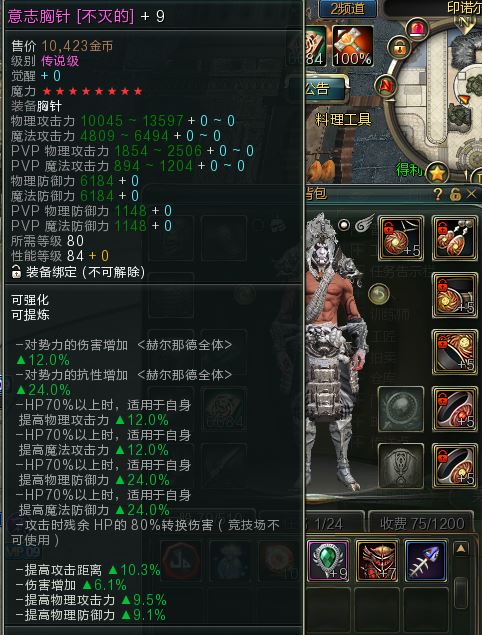This screenshot has width=482, height=635.
Task: Click the earrings equipment slot
Action: point(455,238)
